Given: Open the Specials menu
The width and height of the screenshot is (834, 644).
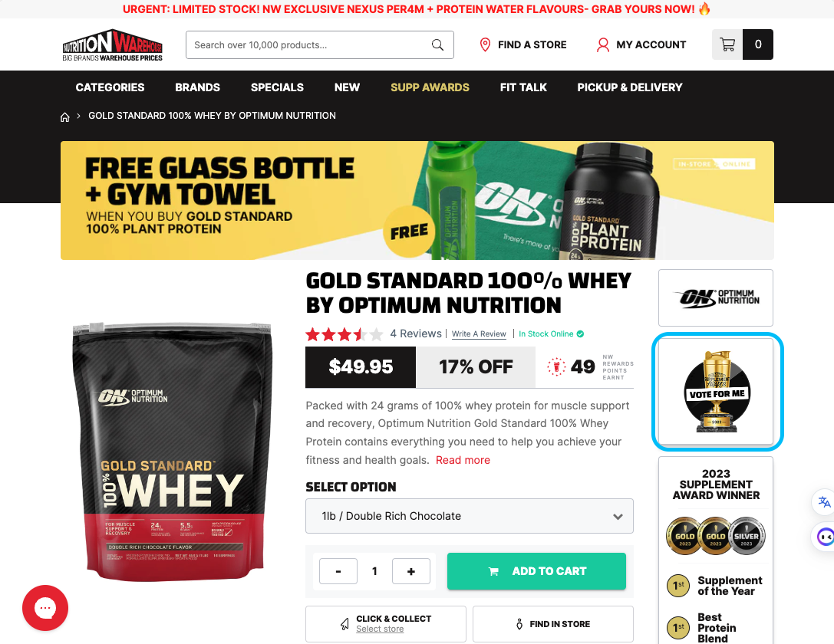Looking at the screenshot, I should point(277,87).
